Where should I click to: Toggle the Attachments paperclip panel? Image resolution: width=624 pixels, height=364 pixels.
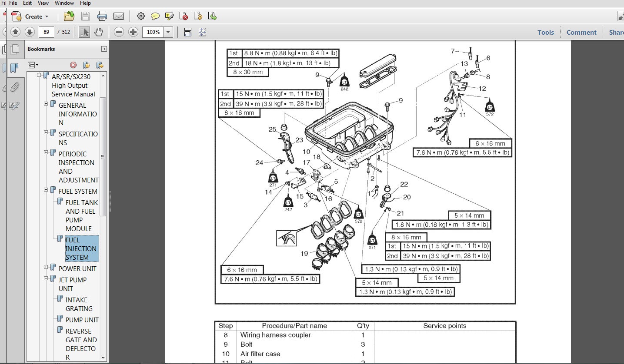pyautogui.click(x=13, y=87)
